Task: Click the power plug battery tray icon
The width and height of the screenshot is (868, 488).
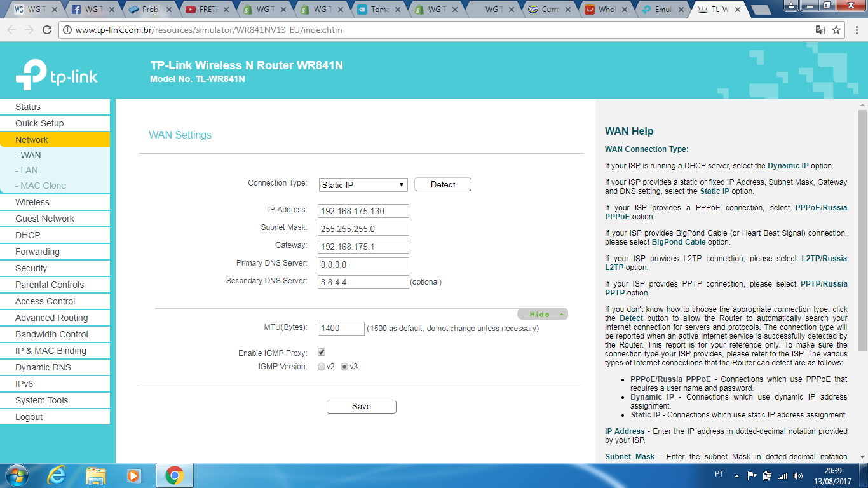Action: (767, 475)
